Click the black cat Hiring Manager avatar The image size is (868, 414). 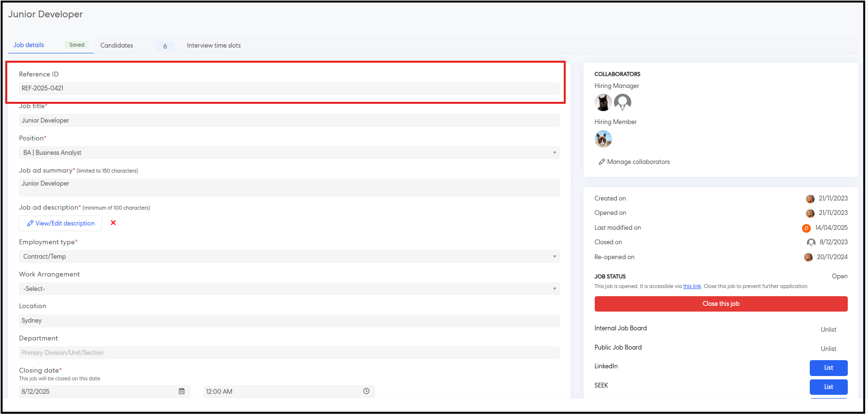603,102
